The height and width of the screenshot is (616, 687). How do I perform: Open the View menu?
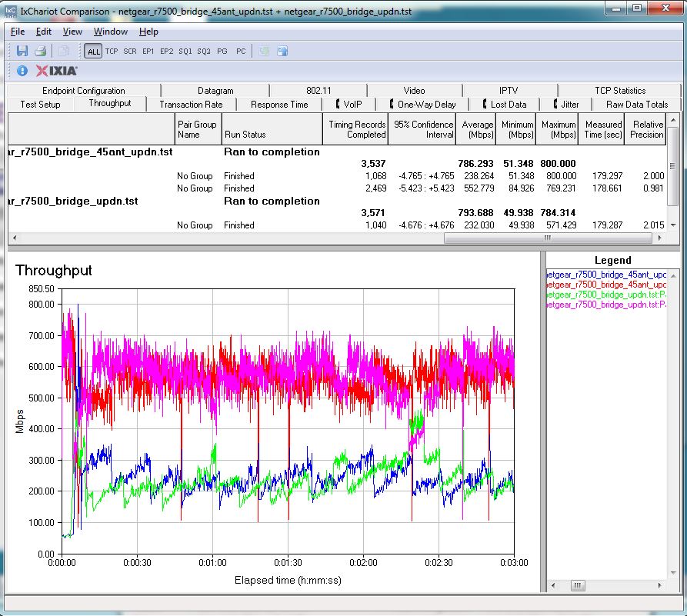click(x=72, y=32)
